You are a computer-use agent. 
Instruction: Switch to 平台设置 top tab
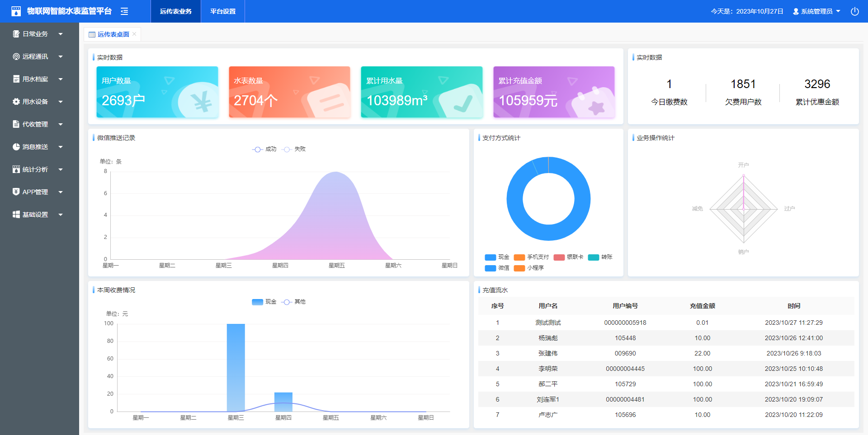coord(223,11)
